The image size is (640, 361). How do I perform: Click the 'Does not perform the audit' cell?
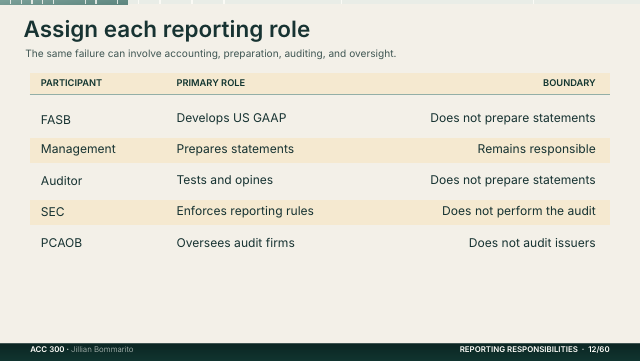pos(519,211)
